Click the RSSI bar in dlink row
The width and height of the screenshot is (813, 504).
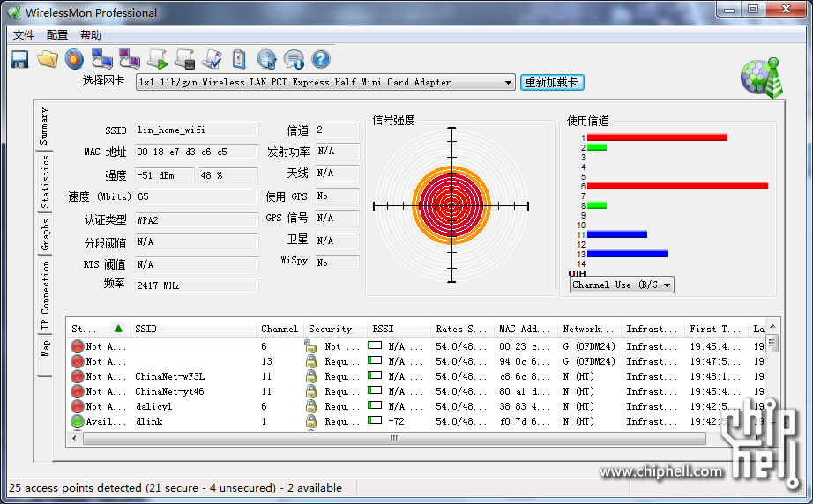click(x=375, y=420)
